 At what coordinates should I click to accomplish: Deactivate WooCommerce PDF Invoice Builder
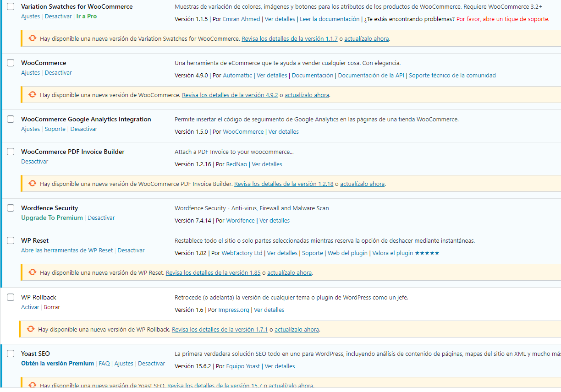(34, 162)
